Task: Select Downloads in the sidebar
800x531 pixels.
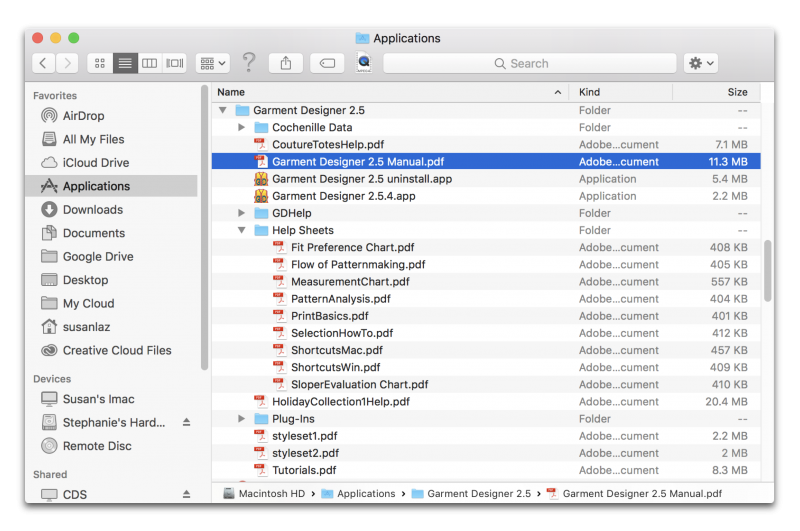Action: coord(92,210)
